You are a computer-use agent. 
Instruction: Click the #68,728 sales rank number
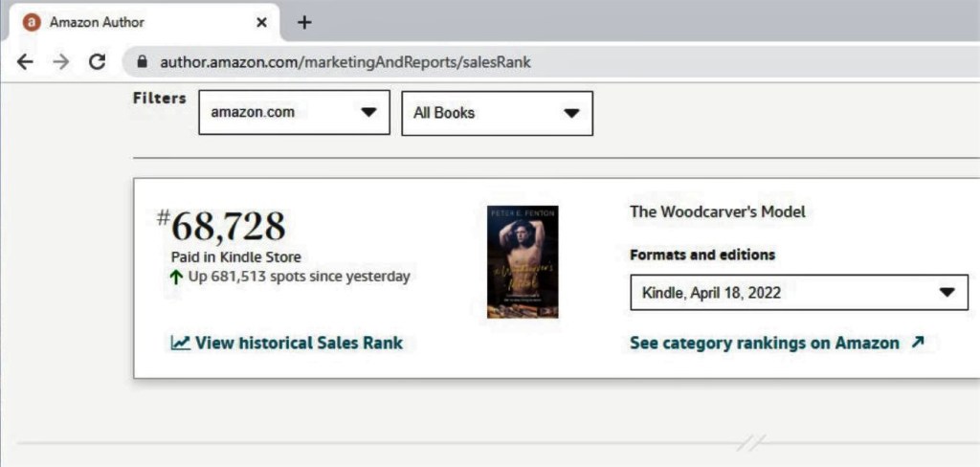coord(228,226)
